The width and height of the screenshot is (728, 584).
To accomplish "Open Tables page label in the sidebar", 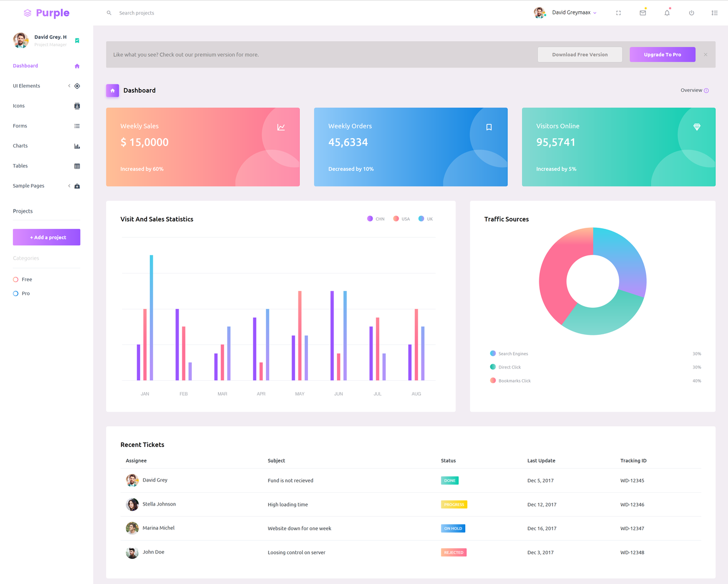I will (20, 166).
